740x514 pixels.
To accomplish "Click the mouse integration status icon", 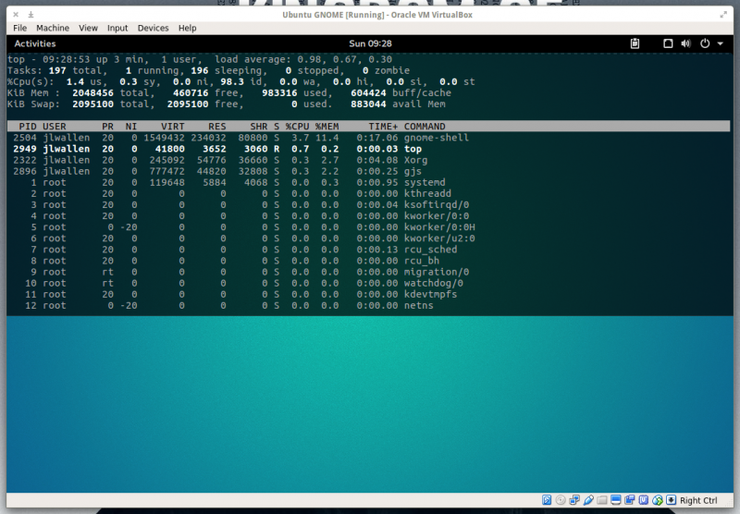I will click(x=657, y=500).
